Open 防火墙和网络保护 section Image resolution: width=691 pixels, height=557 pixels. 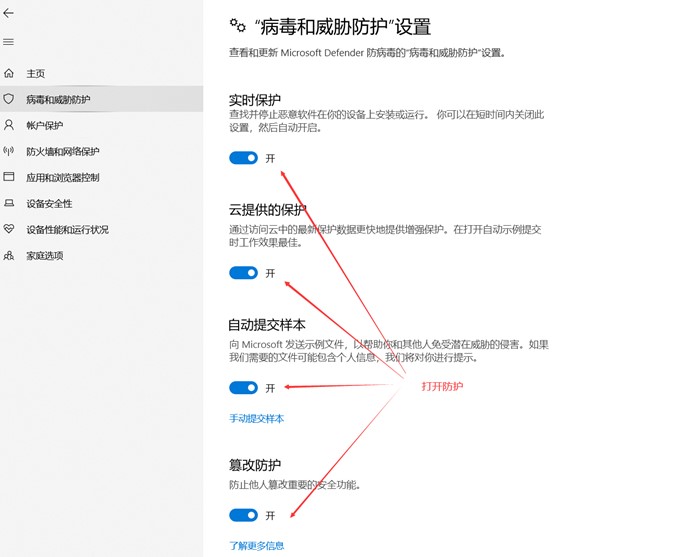click(x=63, y=152)
